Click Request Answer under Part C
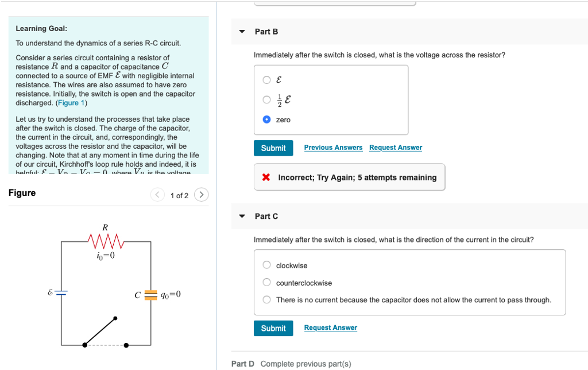This screenshot has width=588, height=370. coord(330,327)
